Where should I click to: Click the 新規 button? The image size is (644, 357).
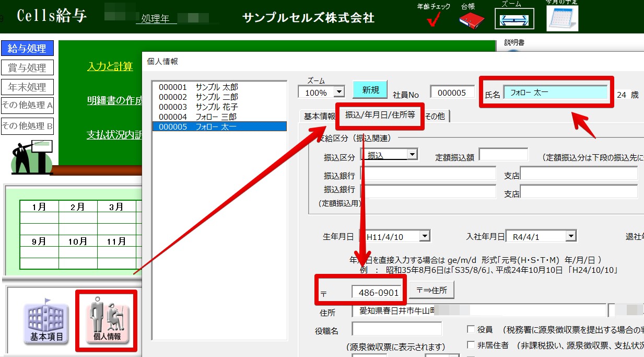(370, 90)
